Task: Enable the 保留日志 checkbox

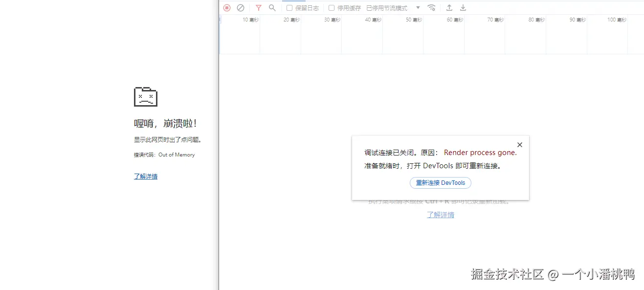Action: click(x=289, y=7)
